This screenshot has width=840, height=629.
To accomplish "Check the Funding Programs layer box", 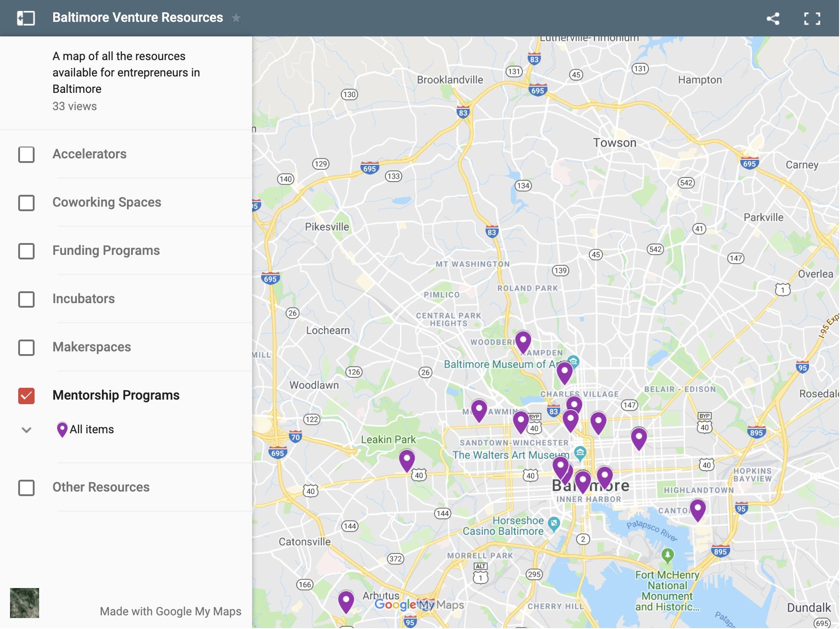I will tap(26, 251).
